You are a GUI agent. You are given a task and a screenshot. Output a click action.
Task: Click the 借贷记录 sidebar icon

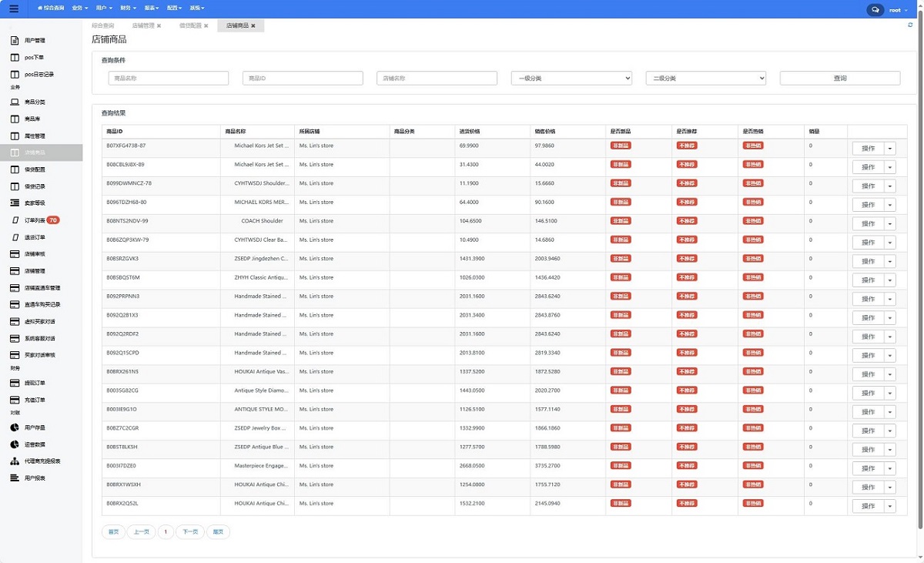(x=15, y=186)
